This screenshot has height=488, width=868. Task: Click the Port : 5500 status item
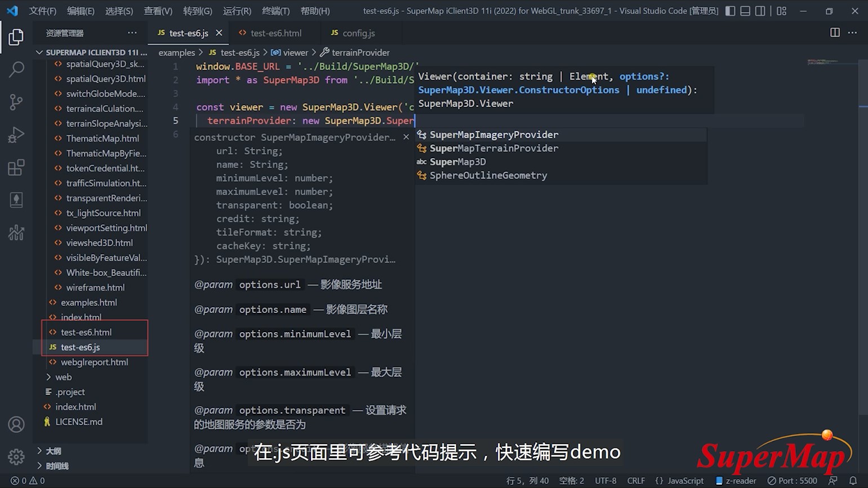(792, 481)
